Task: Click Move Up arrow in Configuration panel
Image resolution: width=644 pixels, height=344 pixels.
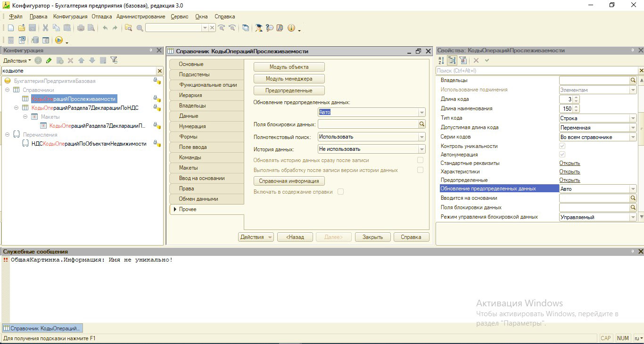Action: 81,60
